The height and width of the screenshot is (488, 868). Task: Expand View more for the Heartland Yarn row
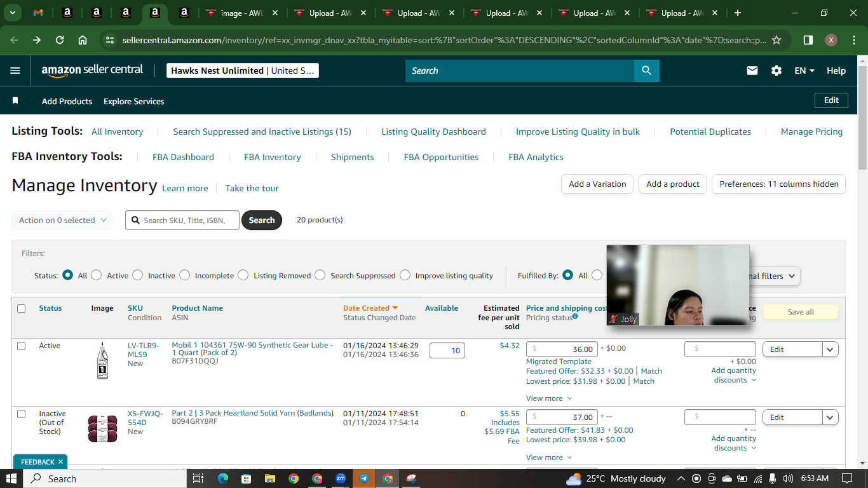549,457
